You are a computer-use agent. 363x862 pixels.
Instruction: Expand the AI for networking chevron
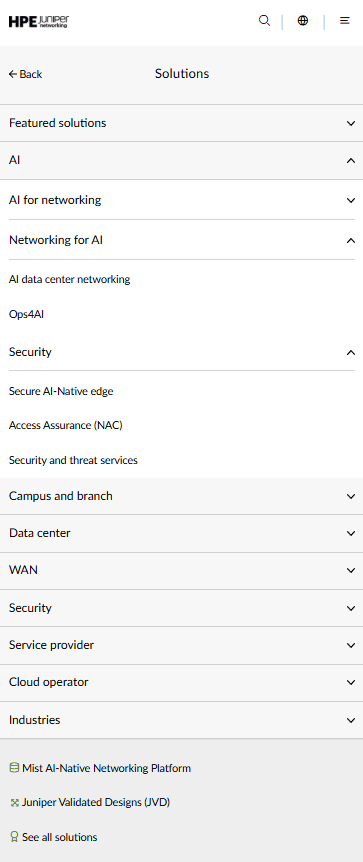(351, 200)
